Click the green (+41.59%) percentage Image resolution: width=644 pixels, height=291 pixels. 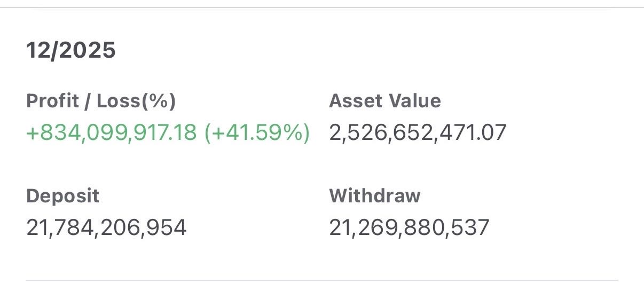click(257, 132)
